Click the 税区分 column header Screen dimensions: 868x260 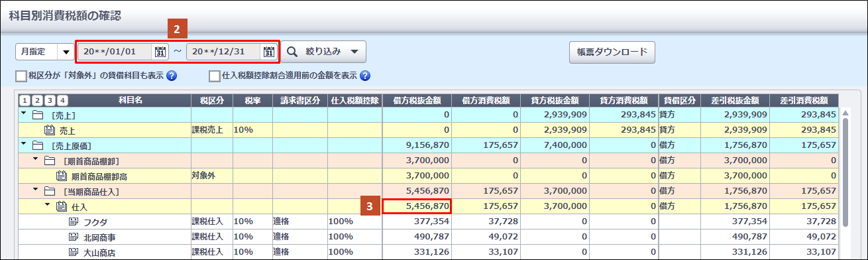211,100
